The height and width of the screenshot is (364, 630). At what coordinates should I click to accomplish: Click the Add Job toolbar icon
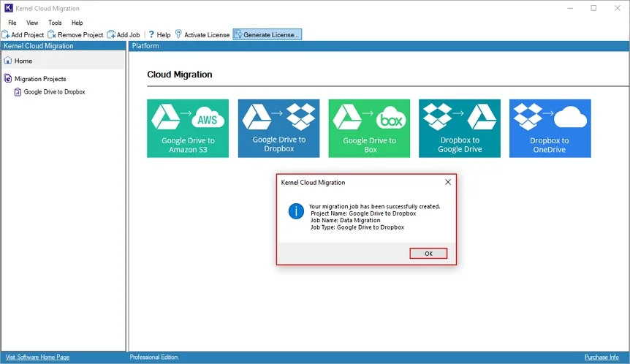point(111,34)
